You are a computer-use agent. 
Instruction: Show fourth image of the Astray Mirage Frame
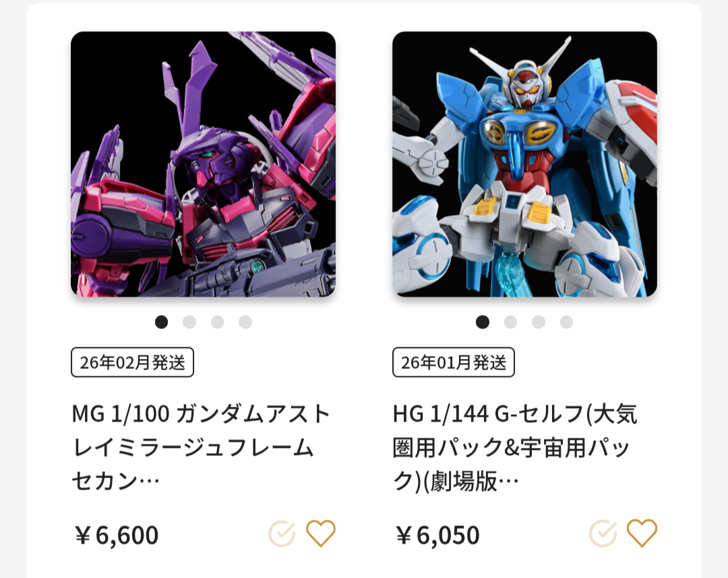(x=245, y=322)
